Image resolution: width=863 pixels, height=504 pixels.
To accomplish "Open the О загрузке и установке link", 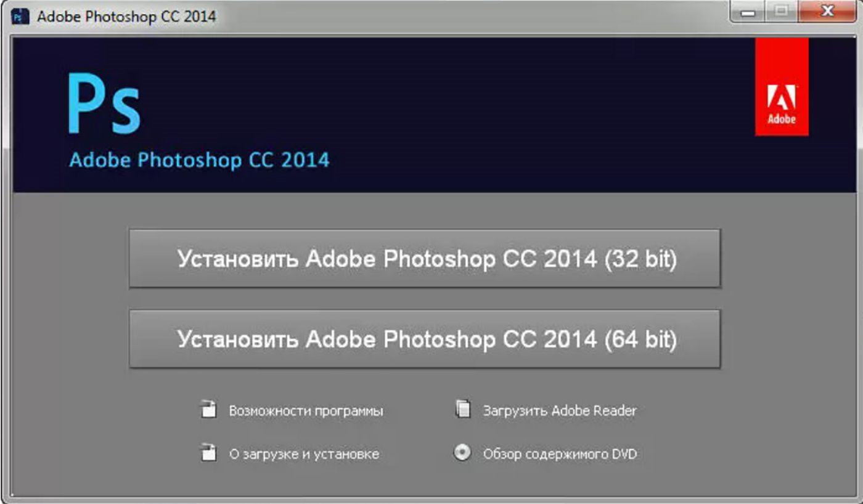I will coord(304,455).
